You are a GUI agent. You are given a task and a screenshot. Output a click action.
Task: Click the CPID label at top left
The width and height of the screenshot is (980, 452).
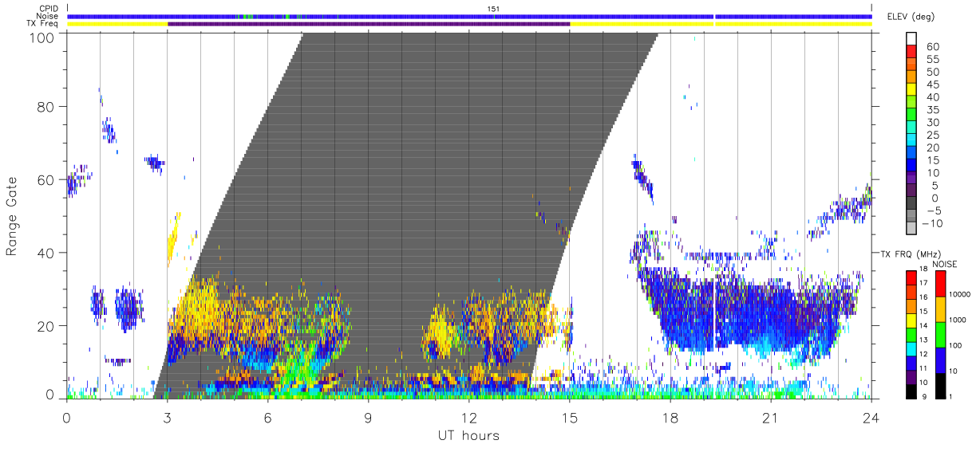49,9
